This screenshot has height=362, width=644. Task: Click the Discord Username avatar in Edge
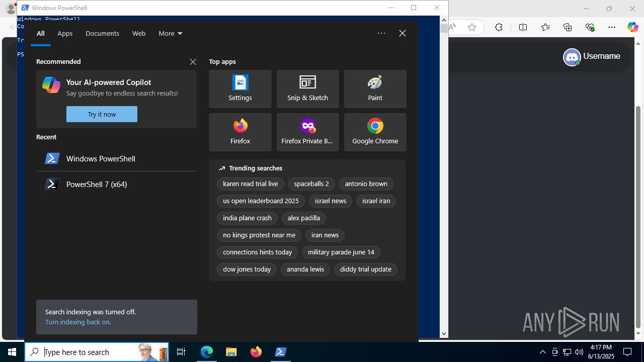tap(572, 57)
